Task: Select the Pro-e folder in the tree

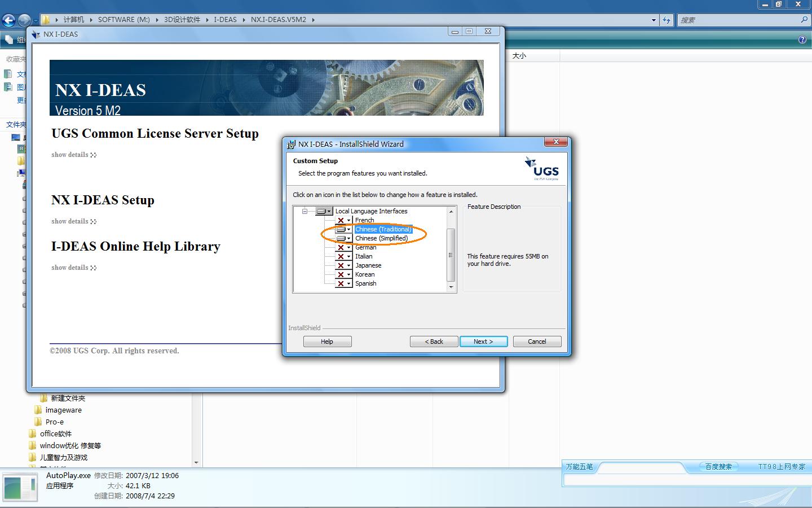Action: pyautogui.click(x=55, y=422)
